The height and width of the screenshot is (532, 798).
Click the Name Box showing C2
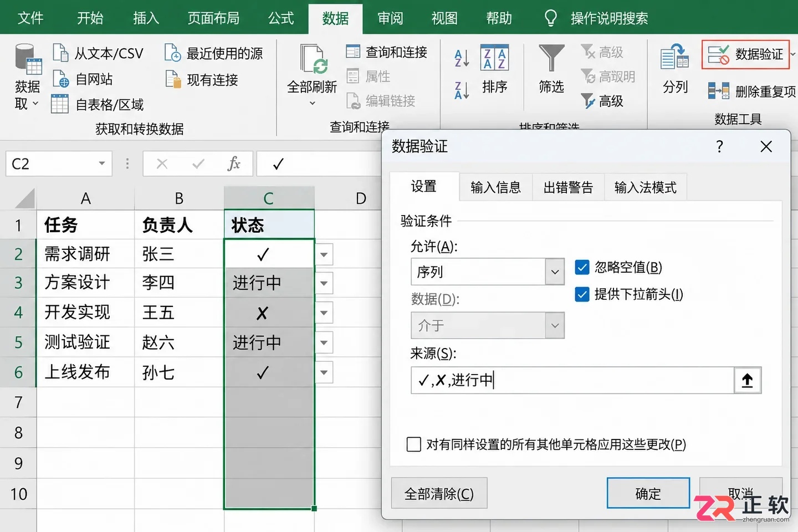coord(59,163)
